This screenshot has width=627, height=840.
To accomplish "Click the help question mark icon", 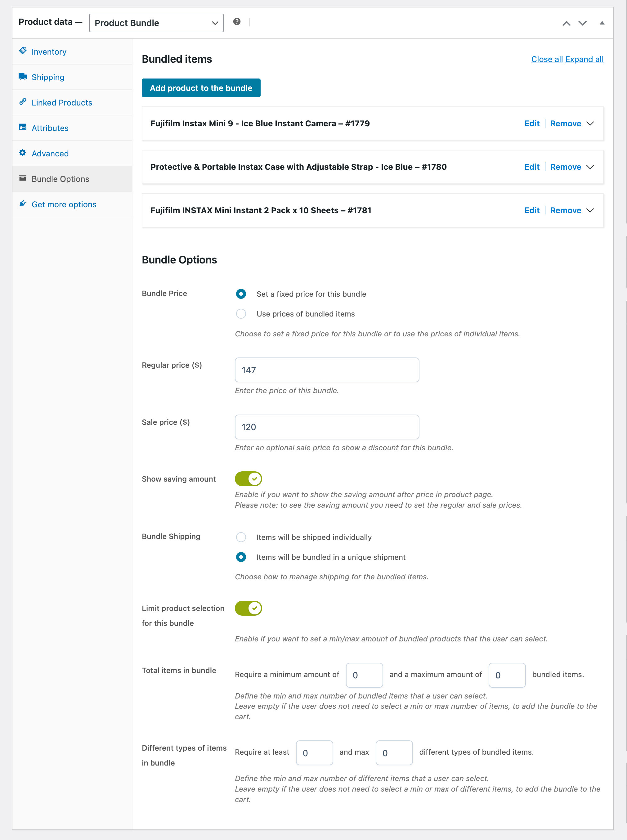I will click(x=237, y=22).
